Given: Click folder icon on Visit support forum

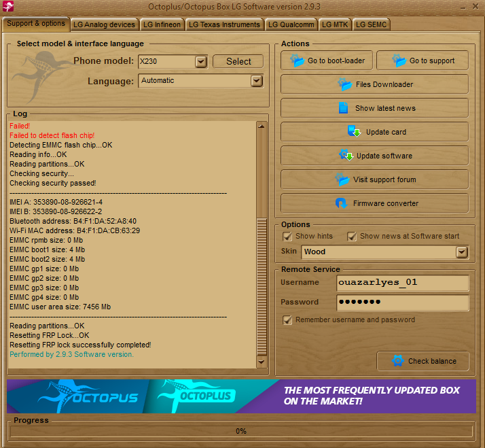Looking at the screenshot, I should coord(342,179).
